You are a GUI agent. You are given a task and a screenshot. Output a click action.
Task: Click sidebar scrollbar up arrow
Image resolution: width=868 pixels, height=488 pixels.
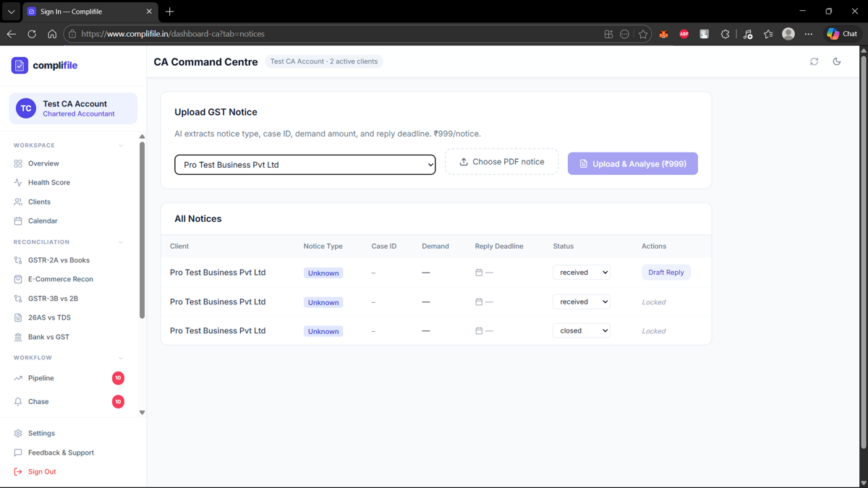[142, 137]
